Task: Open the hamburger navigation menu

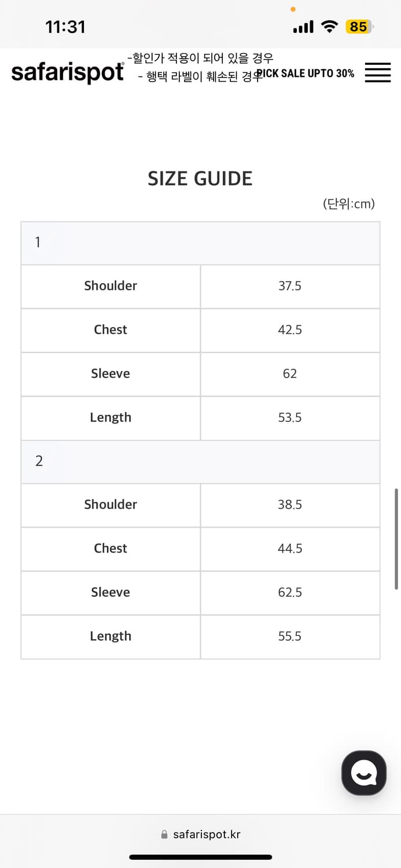Action: coord(377,73)
